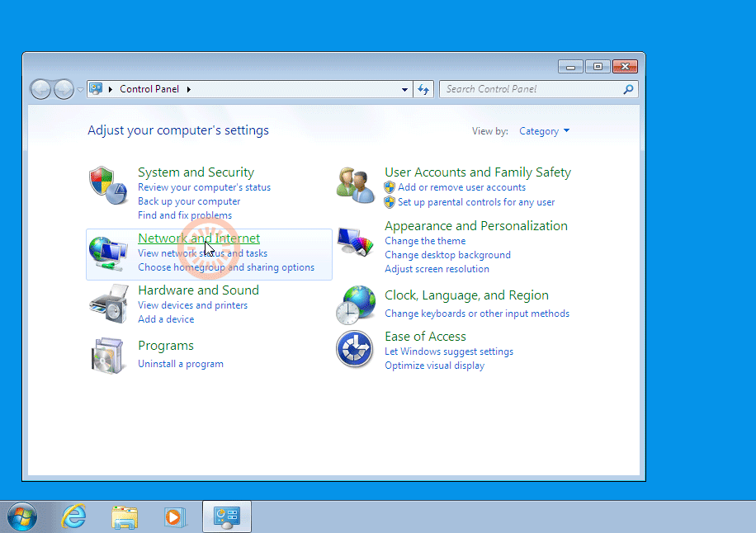The width and height of the screenshot is (756, 533).
Task: Click Let Windows suggest settings
Action: click(449, 351)
